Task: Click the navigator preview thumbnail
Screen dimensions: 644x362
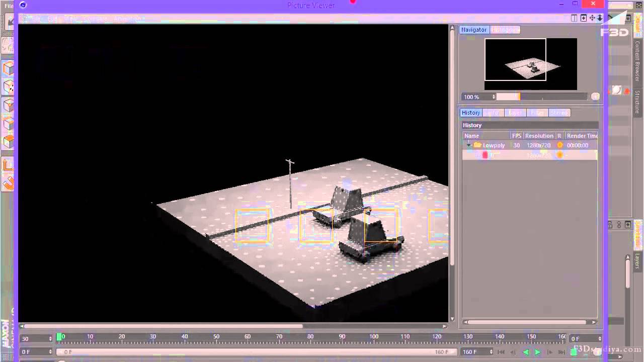Action: [x=531, y=64]
